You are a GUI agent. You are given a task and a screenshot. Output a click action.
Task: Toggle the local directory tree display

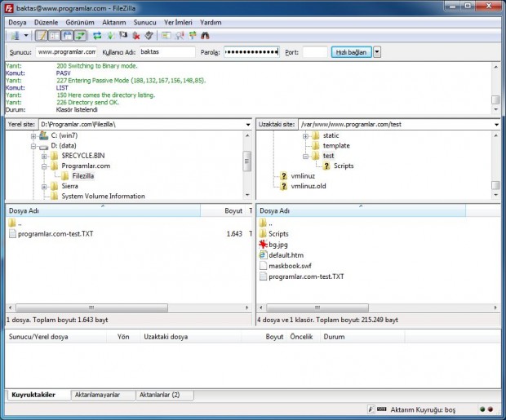[55, 36]
